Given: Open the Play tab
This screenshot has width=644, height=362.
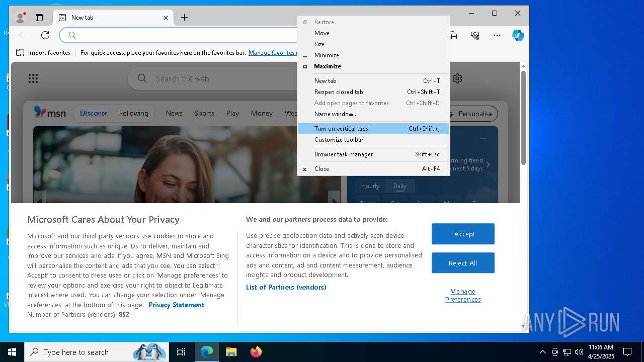Looking at the screenshot, I should 232,113.
